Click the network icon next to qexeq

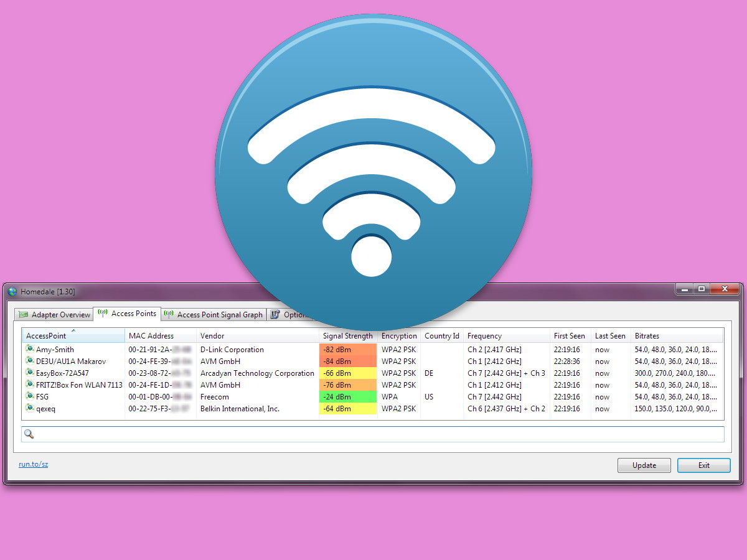coord(29,408)
